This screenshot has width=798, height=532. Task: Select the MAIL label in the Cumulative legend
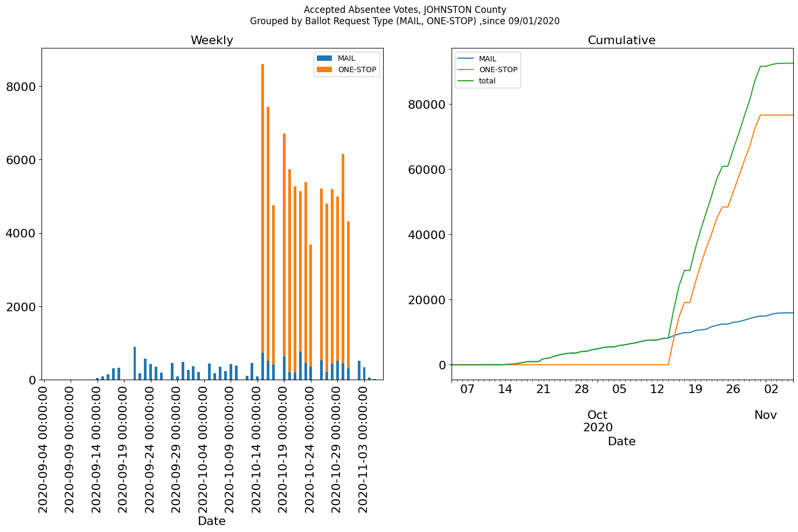(x=488, y=59)
